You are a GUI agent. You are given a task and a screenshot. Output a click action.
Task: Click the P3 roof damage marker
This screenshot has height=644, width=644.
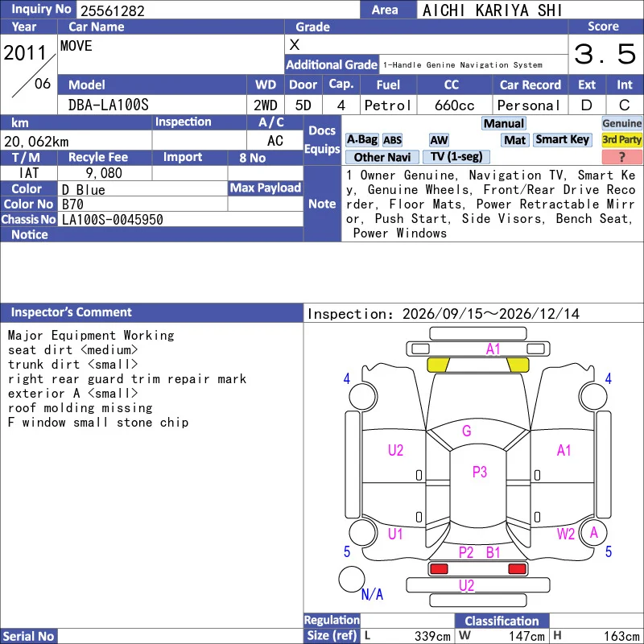pyautogui.click(x=479, y=472)
